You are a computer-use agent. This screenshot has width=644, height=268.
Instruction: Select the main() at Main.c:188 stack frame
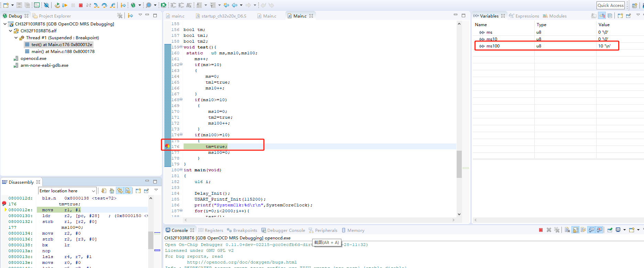60,51
